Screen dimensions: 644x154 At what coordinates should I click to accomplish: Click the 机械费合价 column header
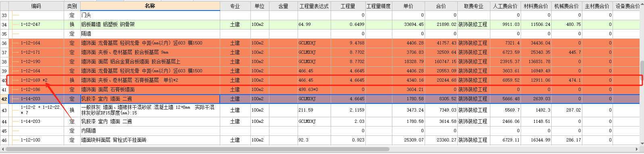pos(567,6)
